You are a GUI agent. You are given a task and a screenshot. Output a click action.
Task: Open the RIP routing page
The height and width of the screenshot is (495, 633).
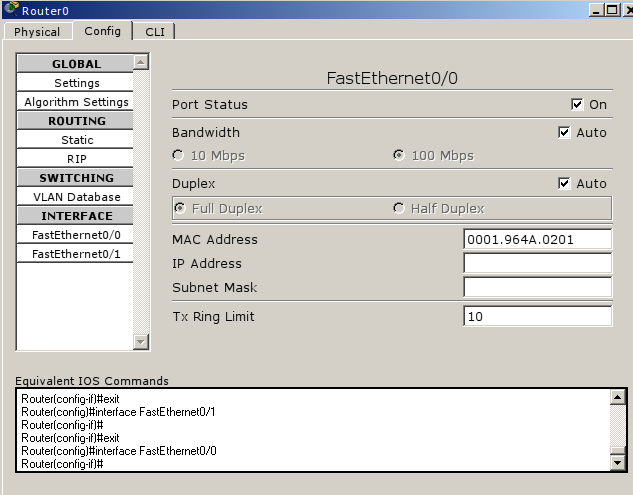[x=75, y=158]
